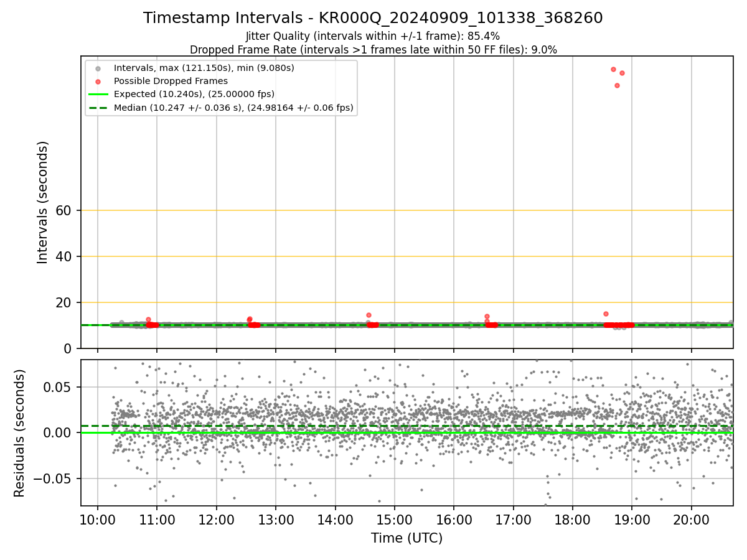
Task: Click the '16:00' time tick label
Action: [454, 519]
